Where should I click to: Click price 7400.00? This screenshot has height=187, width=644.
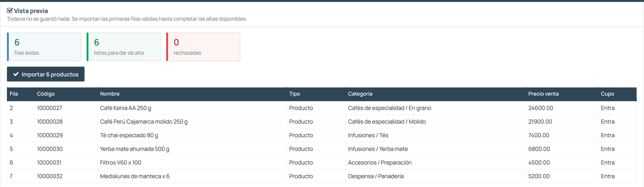tap(539, 135)
